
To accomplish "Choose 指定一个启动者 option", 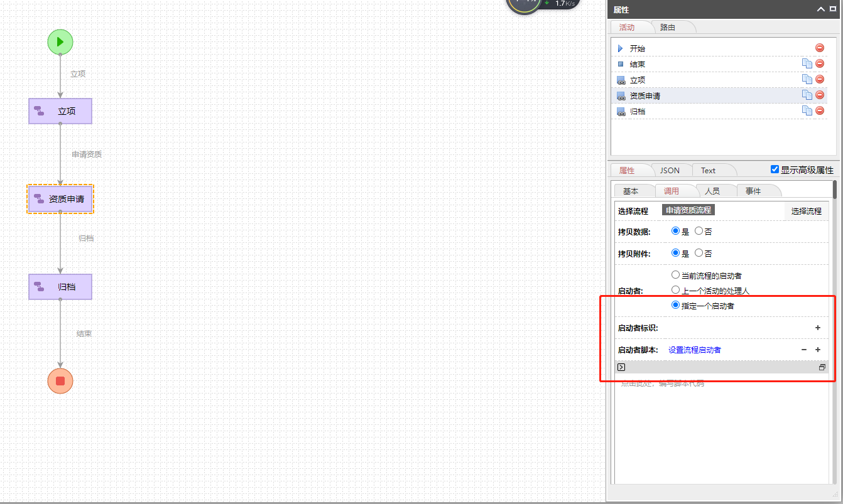I will tap(676, 306).
